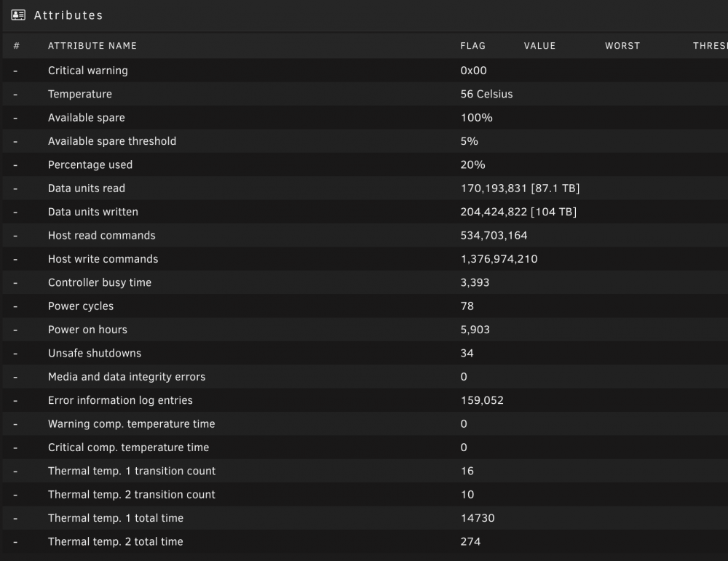This screenshot has height=561, width=728.
Task: Click the 1,376,974,210 value
Action: pyautogui.click(x=499, y=259)
